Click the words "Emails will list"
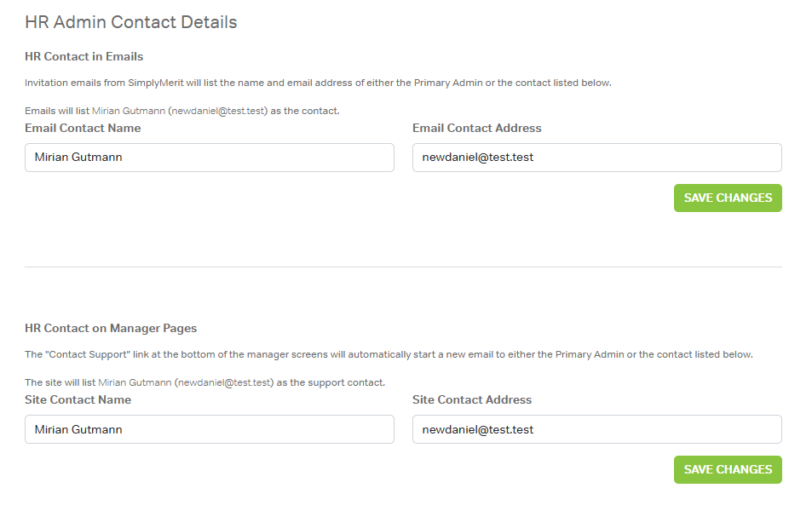This screenshot has height=511, width=812. 56,112
